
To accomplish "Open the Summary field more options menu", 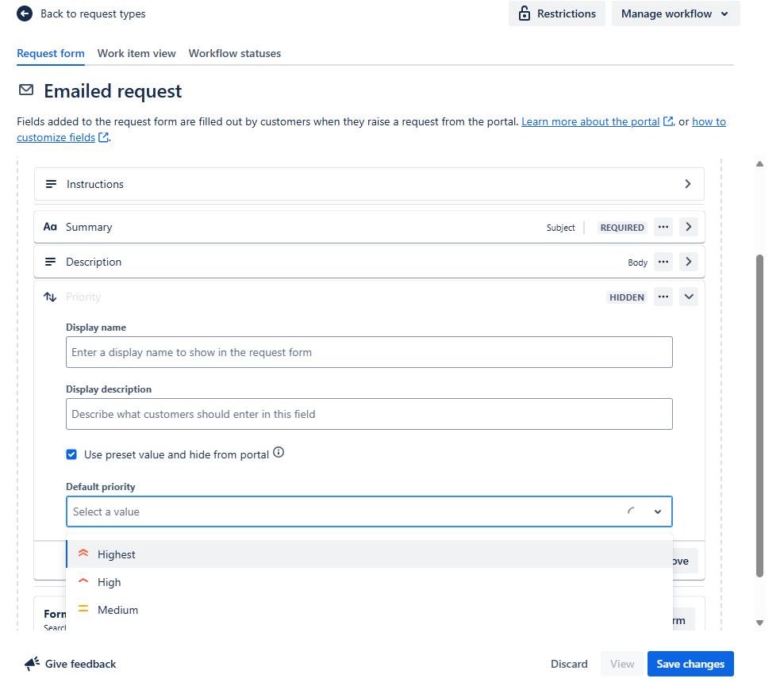I will [663, 227].
